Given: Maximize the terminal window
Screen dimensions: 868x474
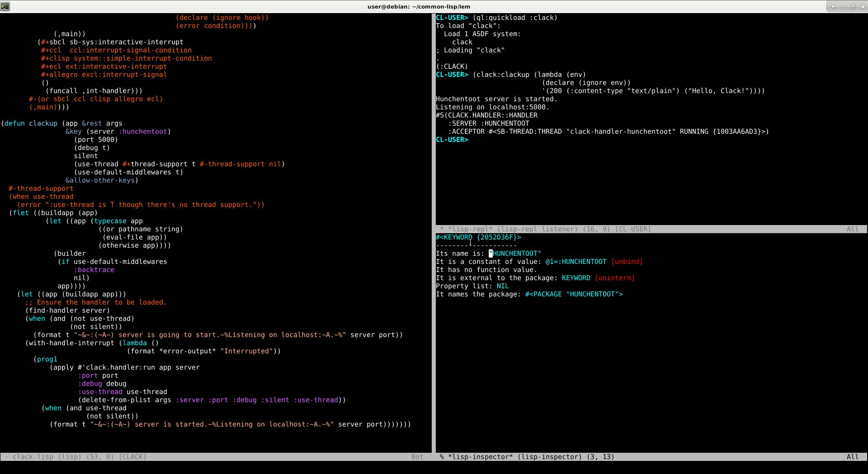Looking at the screenshot, I should tap(853, 7).
